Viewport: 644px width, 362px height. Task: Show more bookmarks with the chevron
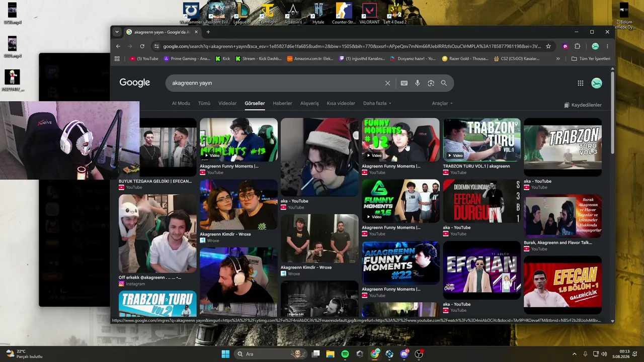558,59
